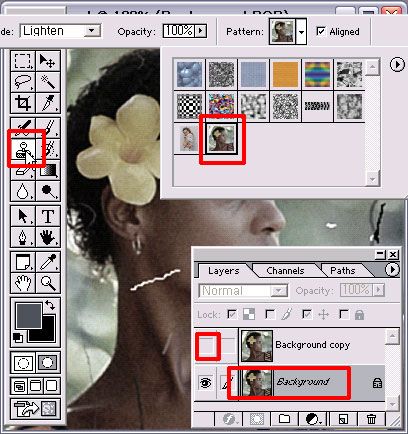Choose the rainbow tie-dye pattern swatch
408x434 pixels.
click(x=317, y=74)
